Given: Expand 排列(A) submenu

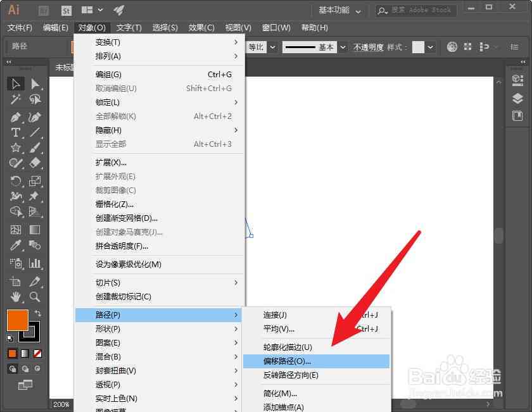Looking at the screenshot, I should point(160,56).
